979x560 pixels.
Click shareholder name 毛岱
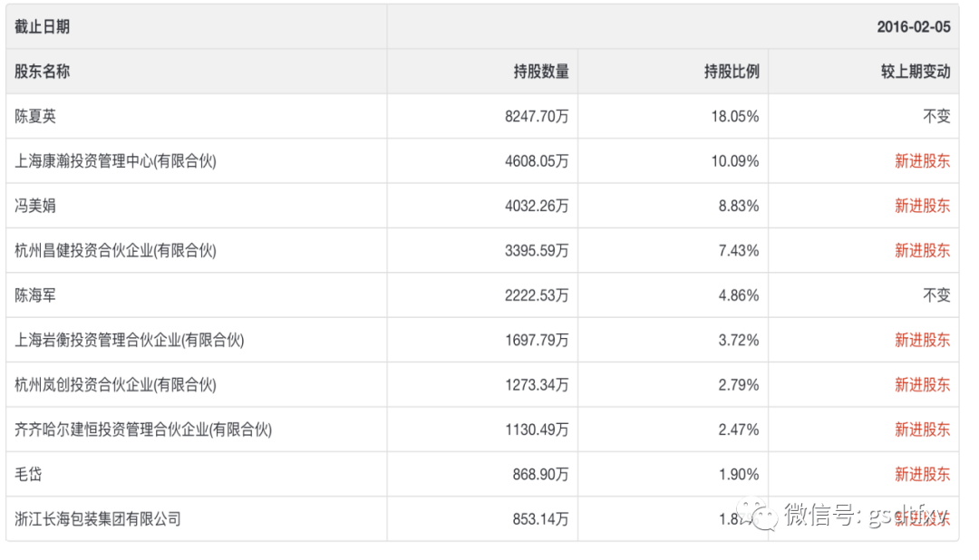29,474
